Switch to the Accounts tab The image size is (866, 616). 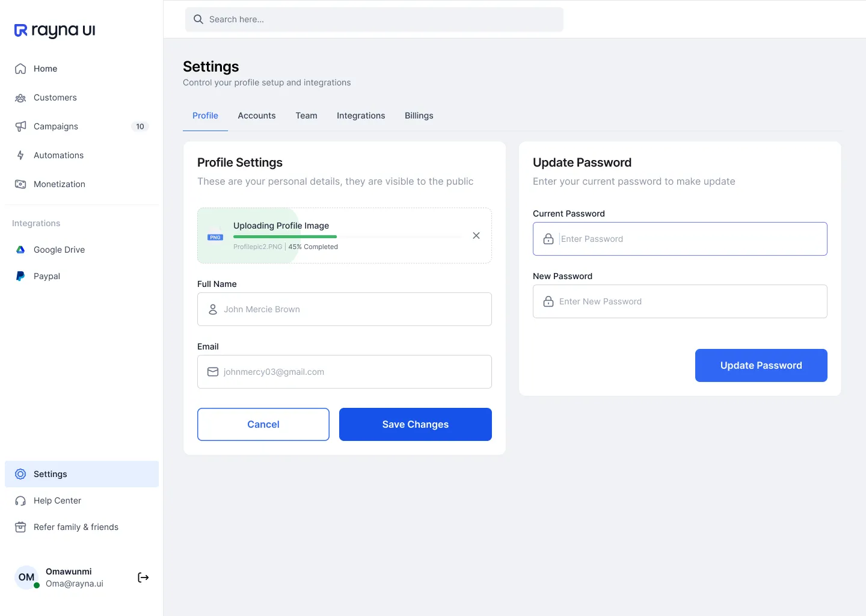tap(257, 115)
